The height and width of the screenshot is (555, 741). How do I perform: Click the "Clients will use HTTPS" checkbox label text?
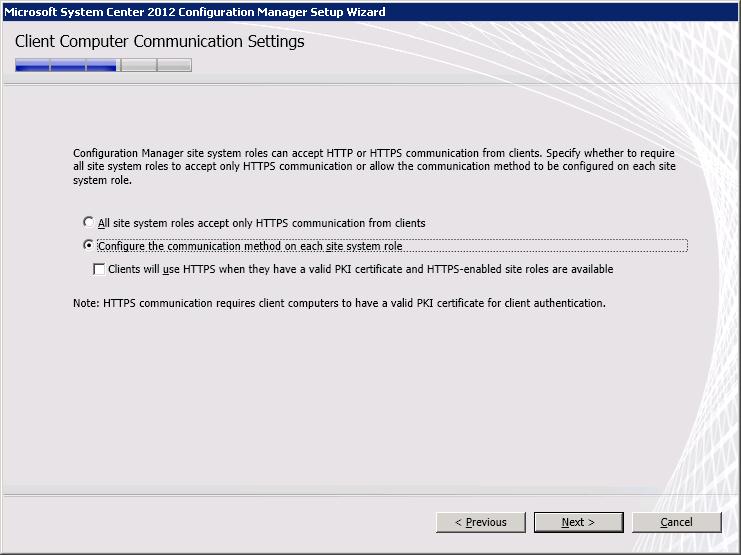click(x=360, y=269)
